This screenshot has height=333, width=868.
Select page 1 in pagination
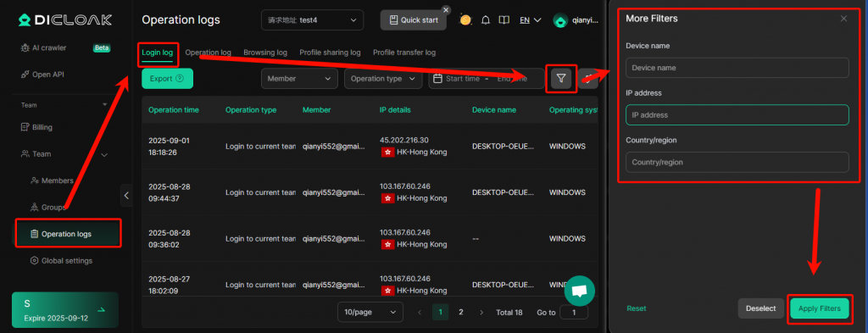[x=440, y=313]
